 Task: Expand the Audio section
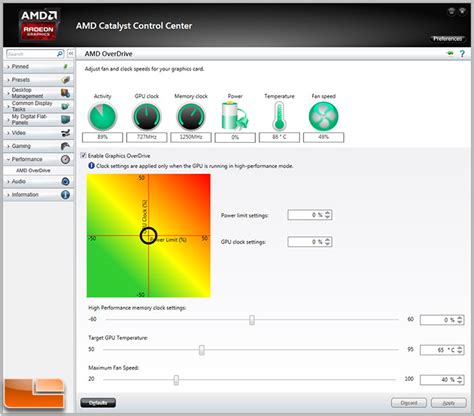click(8, 181)
